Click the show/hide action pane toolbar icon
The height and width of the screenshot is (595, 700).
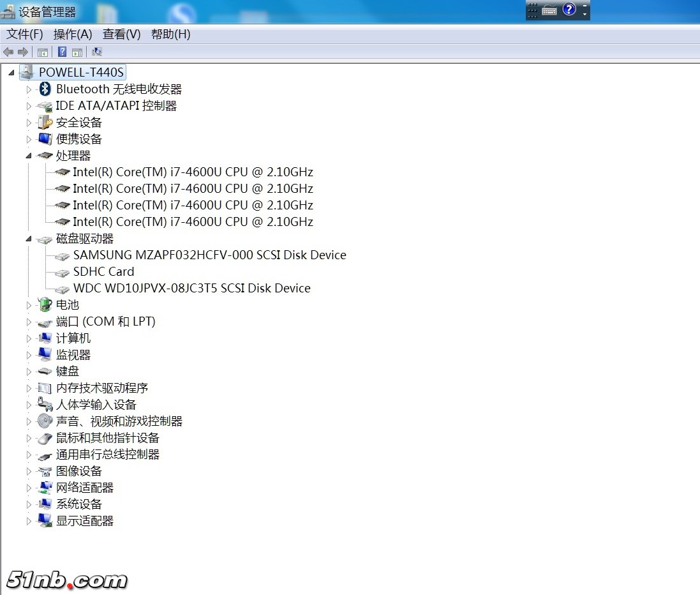(x=77, y=52)
